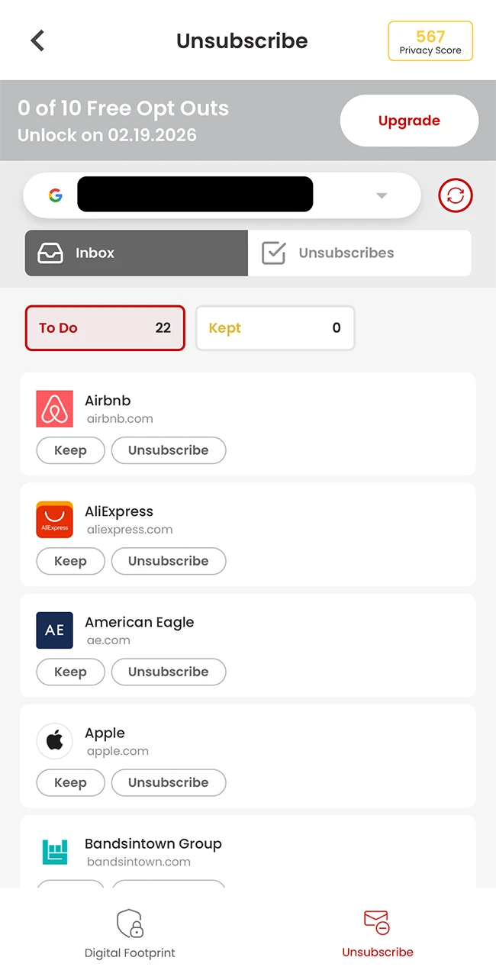This screenshot has height=980, width=496.
Task: Expand the email account dropdown
Action: [x=382, y=195]
